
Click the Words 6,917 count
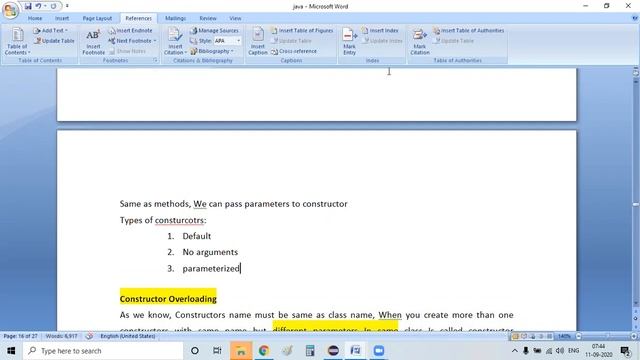pyautogui.click(x=61, y=336)
